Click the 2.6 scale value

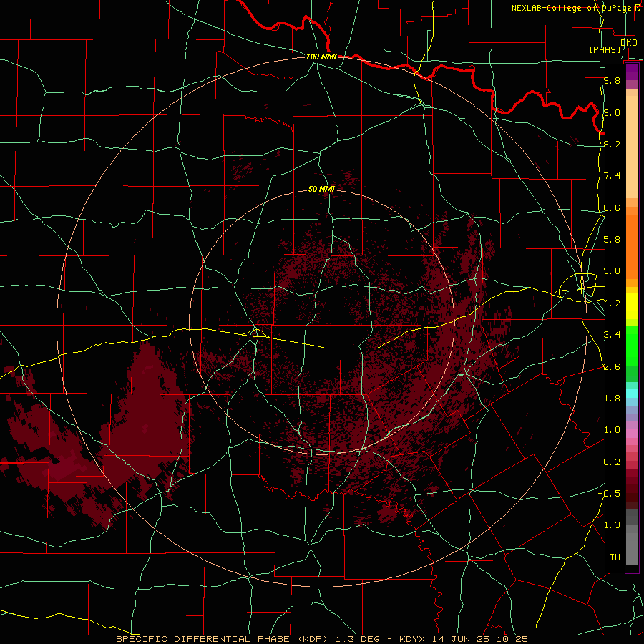(x=612, y=366)
